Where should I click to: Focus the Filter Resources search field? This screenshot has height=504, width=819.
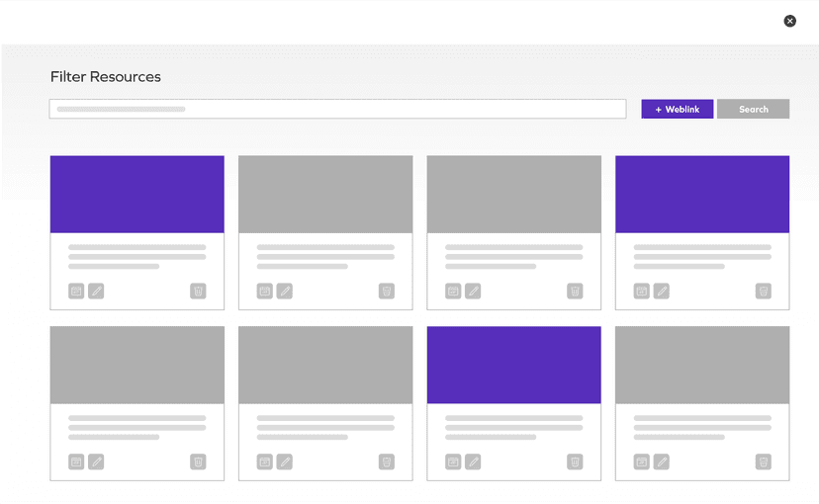pyautogui.click(x=337, y=109)
